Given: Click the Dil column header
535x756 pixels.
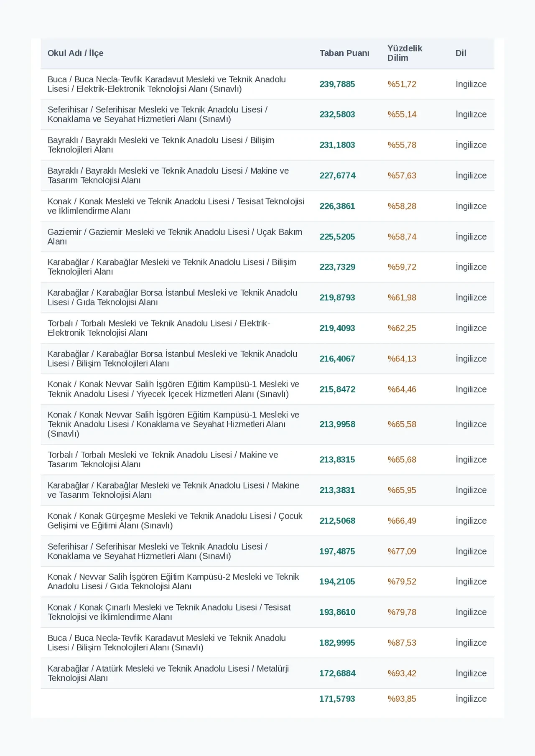Looking at the screenshot, I should tap(461, 53).
